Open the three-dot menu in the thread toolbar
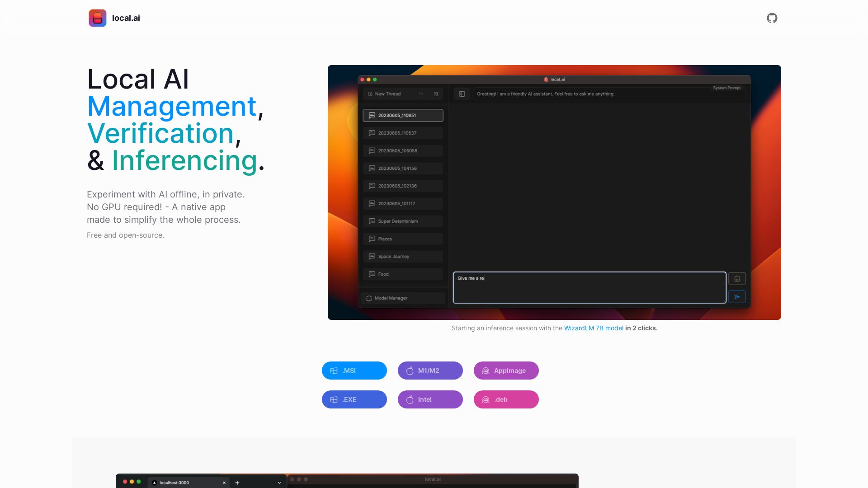Image resolution: width=868 pixels, height=488 pixels. click(421, 94)
